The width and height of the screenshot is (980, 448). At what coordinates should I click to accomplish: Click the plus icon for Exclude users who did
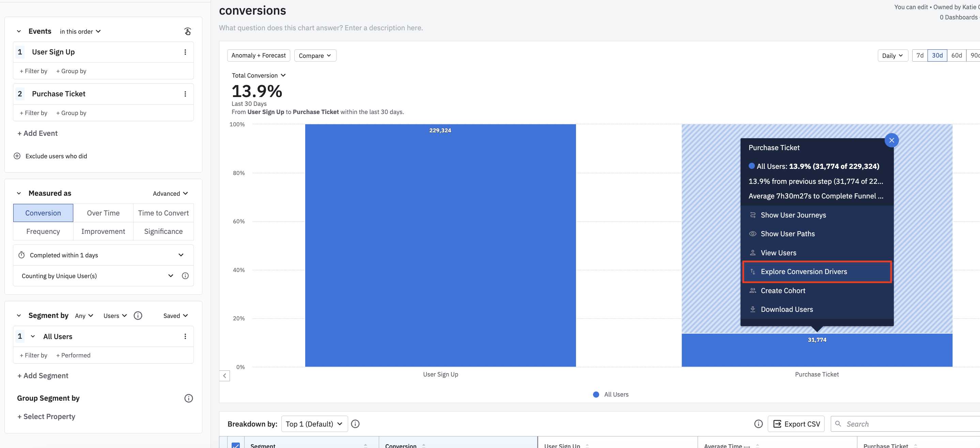17,156
